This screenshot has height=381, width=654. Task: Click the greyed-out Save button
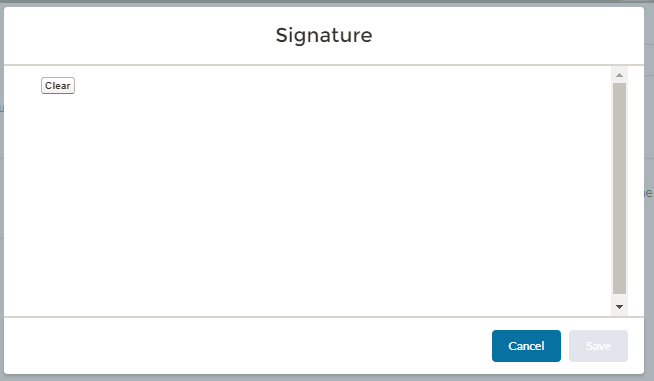pyautogui.click(x=598, y=346)
